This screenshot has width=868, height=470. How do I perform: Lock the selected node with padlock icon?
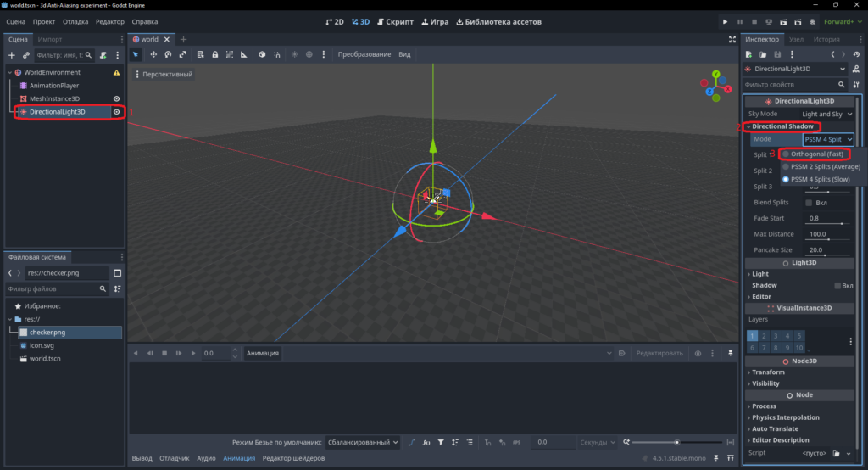(x=214, y=54)
